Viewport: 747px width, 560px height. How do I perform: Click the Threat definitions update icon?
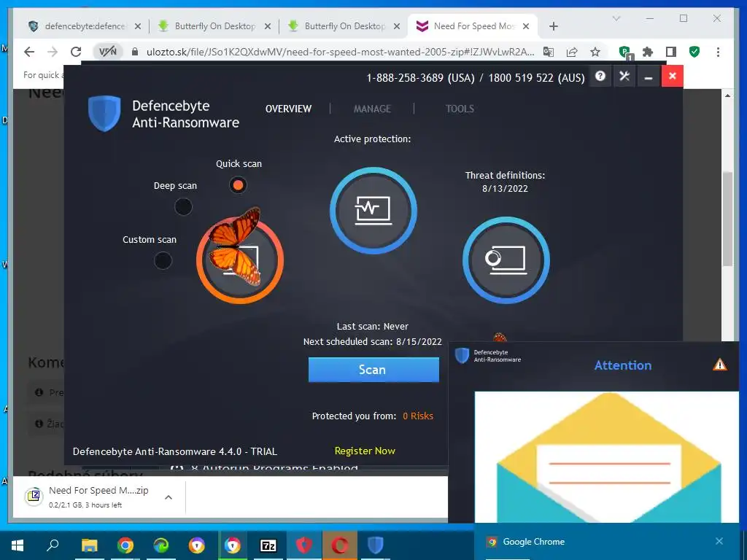pos(506,260)
